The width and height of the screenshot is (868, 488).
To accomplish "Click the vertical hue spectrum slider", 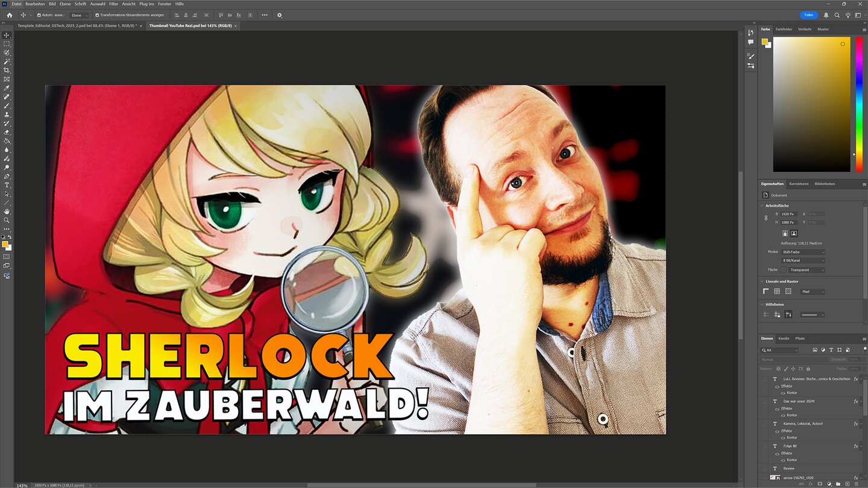I will click(x=859, y=102).
